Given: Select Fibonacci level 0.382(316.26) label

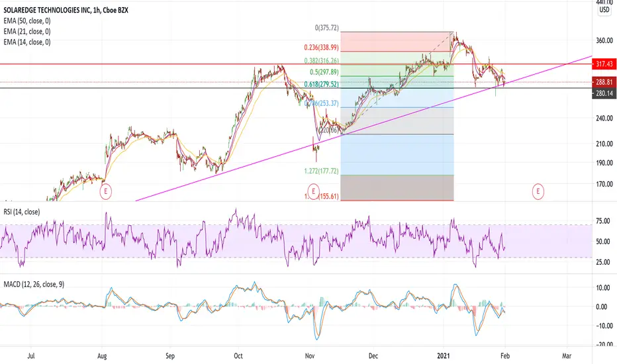Looking at the screenshot, I should click(x=321, y=61).
